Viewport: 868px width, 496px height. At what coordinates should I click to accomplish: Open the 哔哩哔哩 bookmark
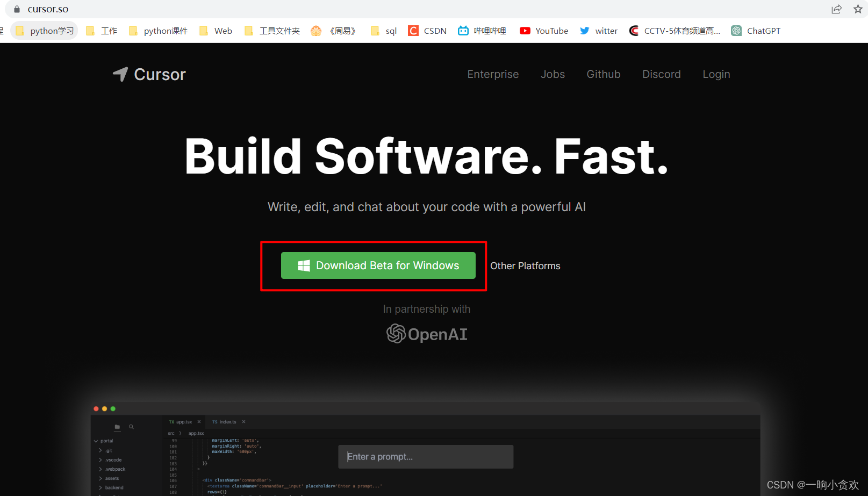point(482,31)
